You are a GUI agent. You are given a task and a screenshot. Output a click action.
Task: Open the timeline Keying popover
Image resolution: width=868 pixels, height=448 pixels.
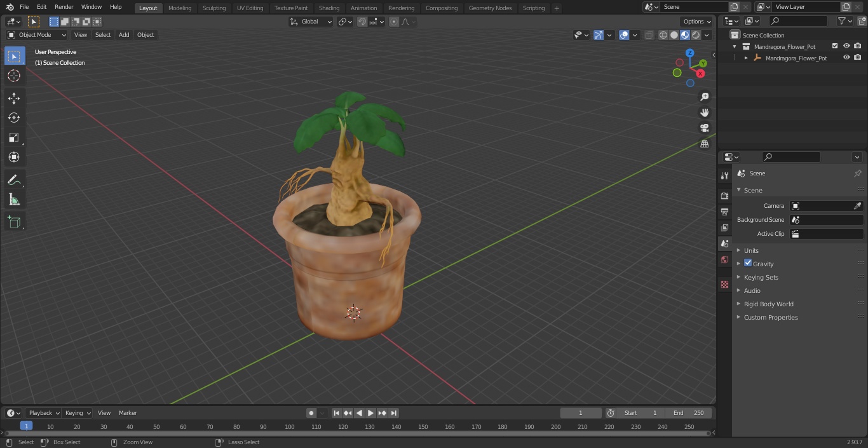(78, 413)
